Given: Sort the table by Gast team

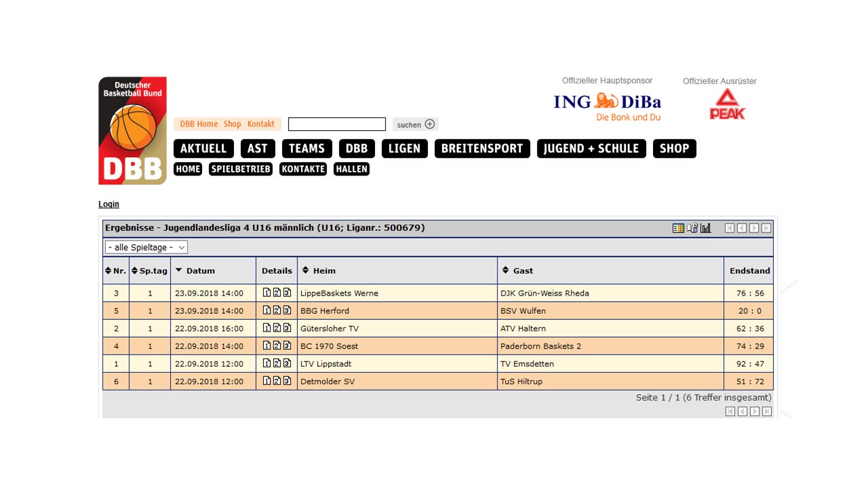Looking at the screenshot, I should [x=522, y=270].
